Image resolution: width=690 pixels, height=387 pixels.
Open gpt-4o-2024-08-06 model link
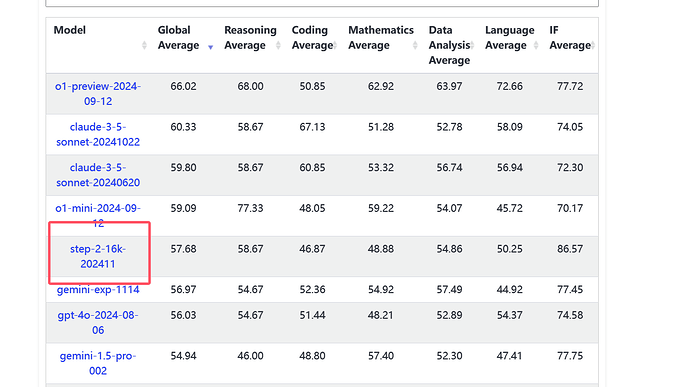click(x=98, y=322)
